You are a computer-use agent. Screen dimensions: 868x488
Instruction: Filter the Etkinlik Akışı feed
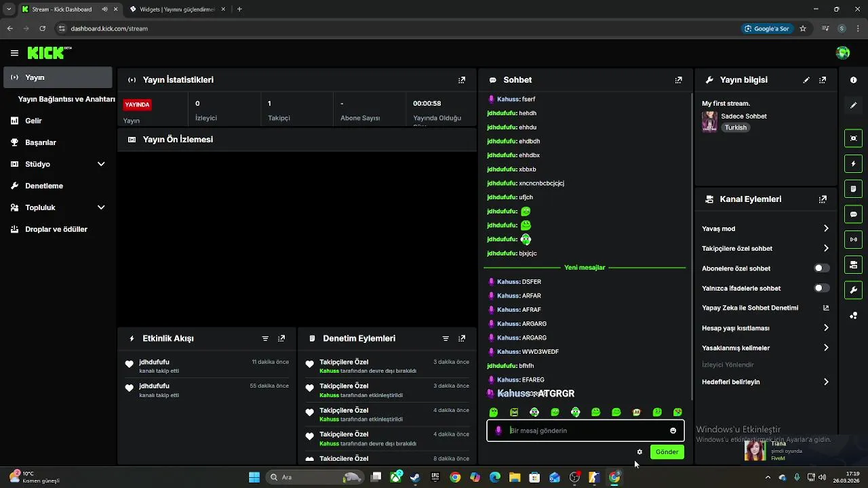click(x=265, y=338)
